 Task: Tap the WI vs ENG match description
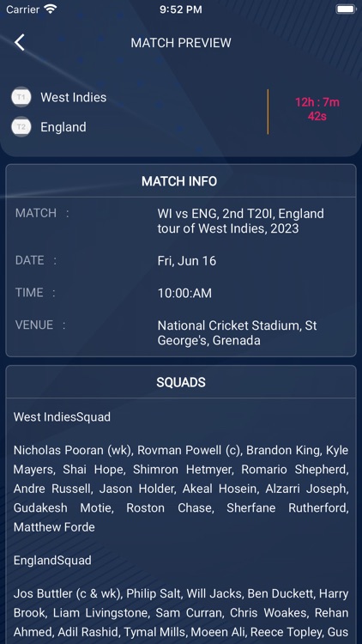241,221
